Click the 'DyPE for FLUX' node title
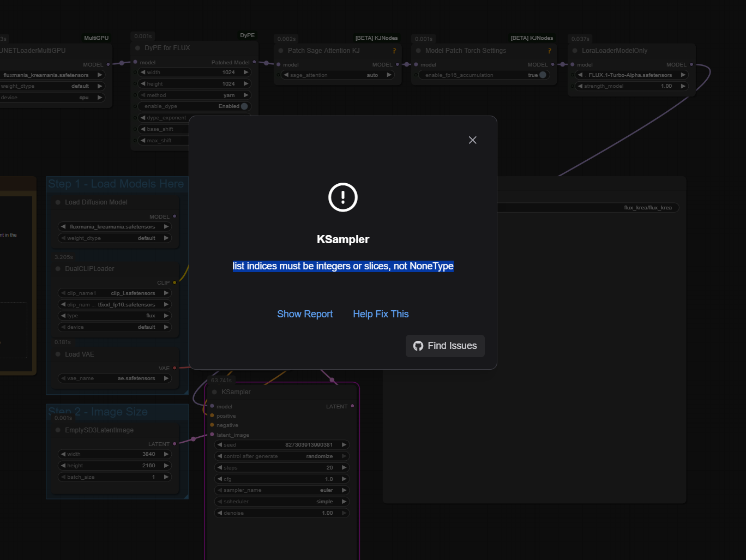The image size is (746, 560). tap(167, 48)
